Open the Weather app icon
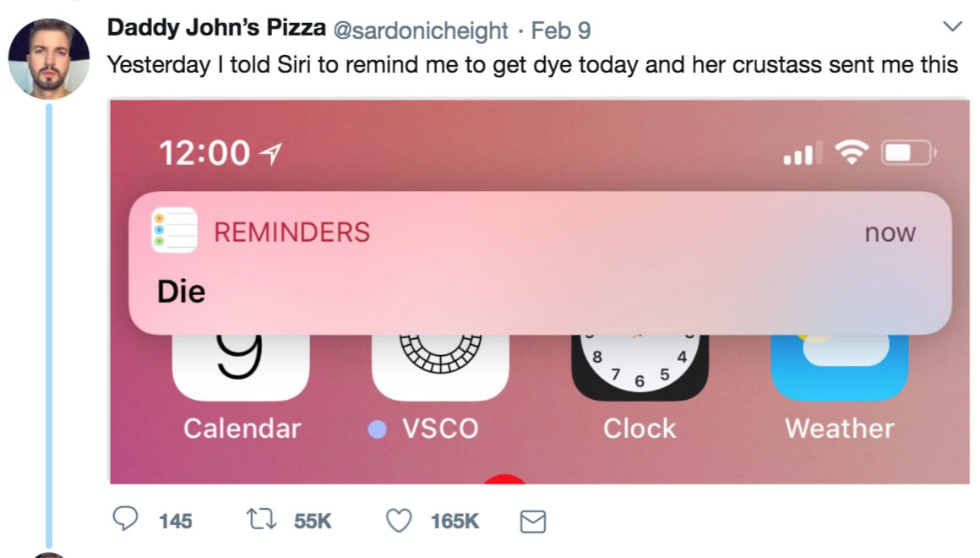 (x=840, y=365)
